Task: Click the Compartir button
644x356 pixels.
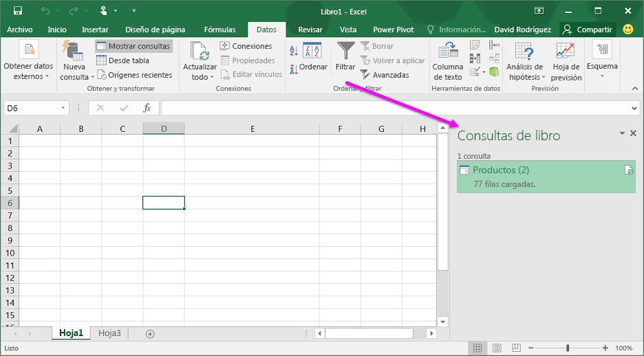Action: 588,30
